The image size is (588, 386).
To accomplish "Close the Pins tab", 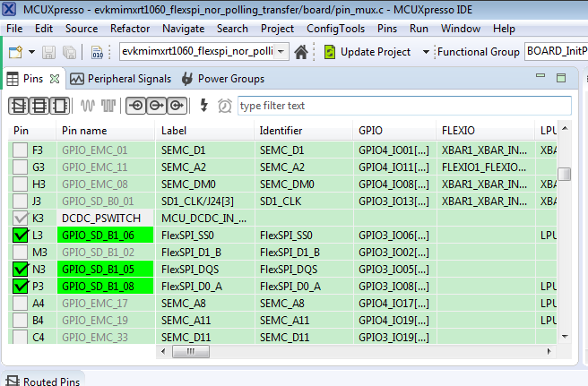I will pos(55,79).
